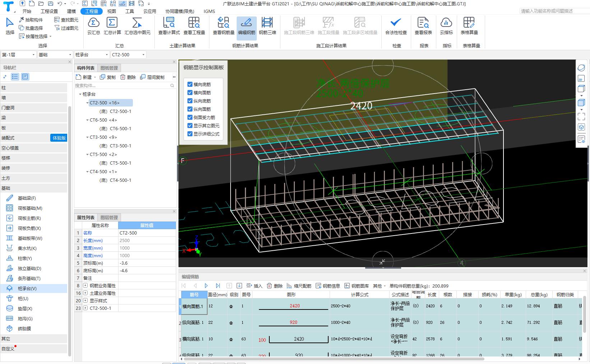Open the 开始 ribbon tab
This screenshot has height=364, width=590.
coord(27,11)
